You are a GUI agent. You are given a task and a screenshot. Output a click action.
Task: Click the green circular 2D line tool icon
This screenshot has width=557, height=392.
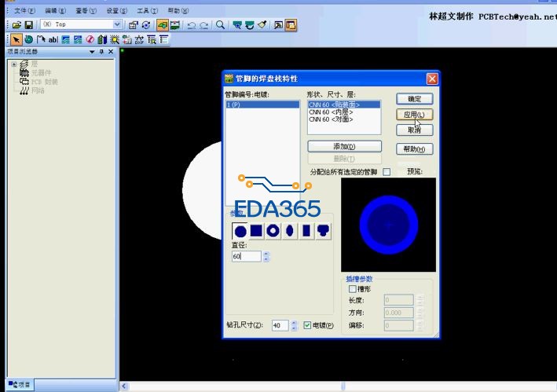tap(29, 39)
